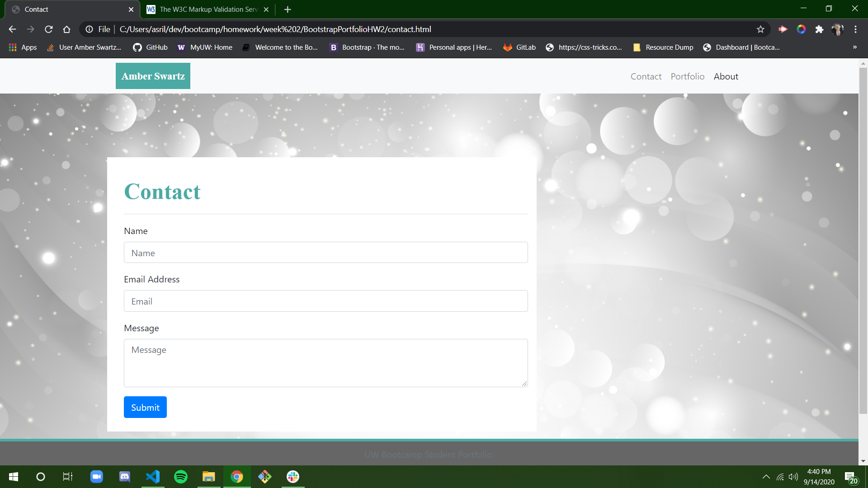Expand the hidden bookmarks overflow chevron
868x488 pixels.
point(854,47)
